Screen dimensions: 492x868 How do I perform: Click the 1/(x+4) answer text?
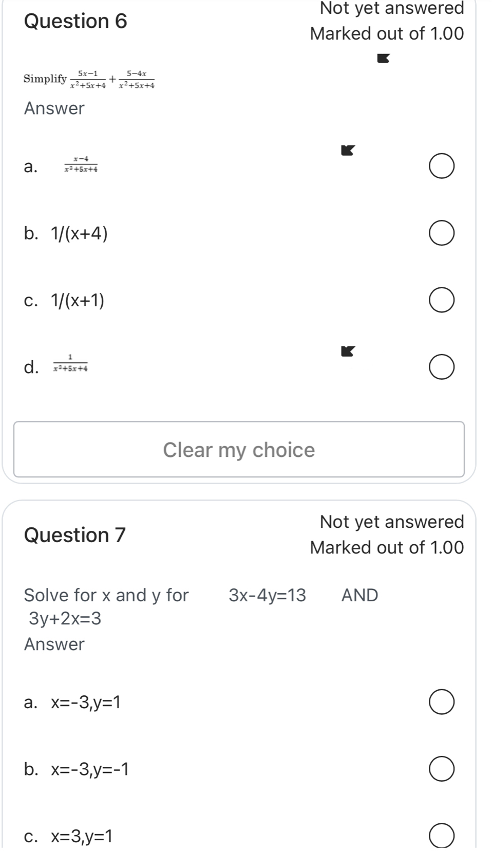pos(79,234)
